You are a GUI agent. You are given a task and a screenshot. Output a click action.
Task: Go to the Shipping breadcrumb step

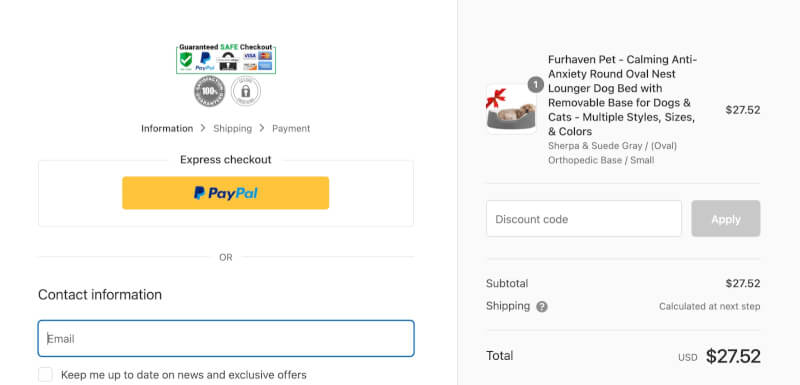233,129
